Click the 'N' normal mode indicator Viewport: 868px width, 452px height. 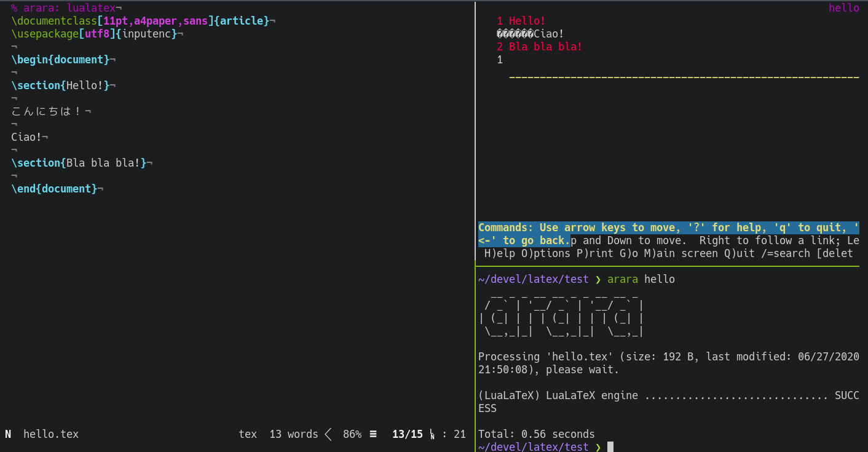click(x=8, y=434)
